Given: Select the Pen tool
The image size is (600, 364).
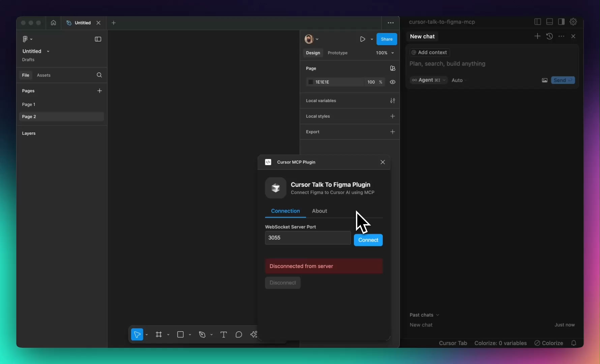Looking at the screenshot, I should coord(202,334).
